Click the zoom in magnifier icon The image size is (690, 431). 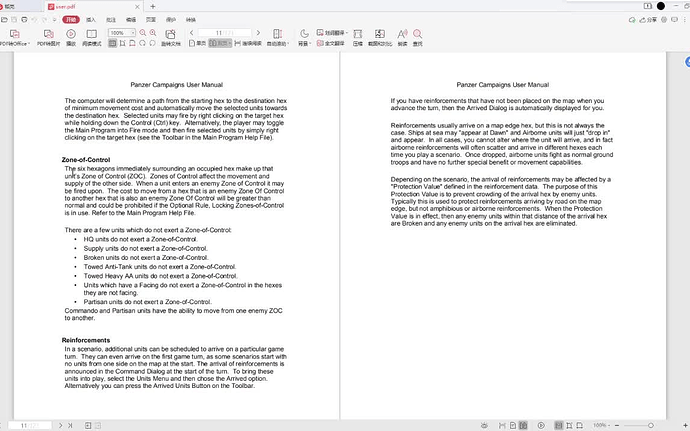153,33
